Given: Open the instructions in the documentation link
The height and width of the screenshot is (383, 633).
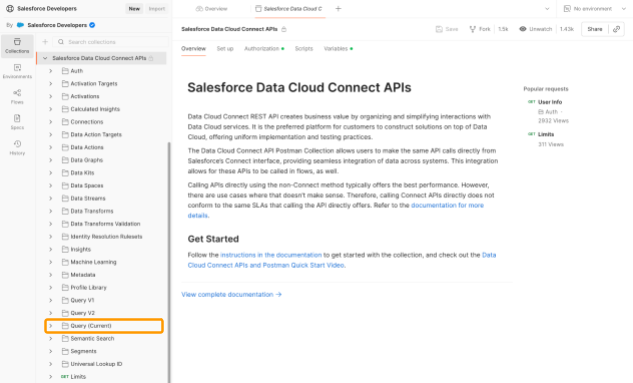Looking at the screenshot, I should [x=271, y=255].
